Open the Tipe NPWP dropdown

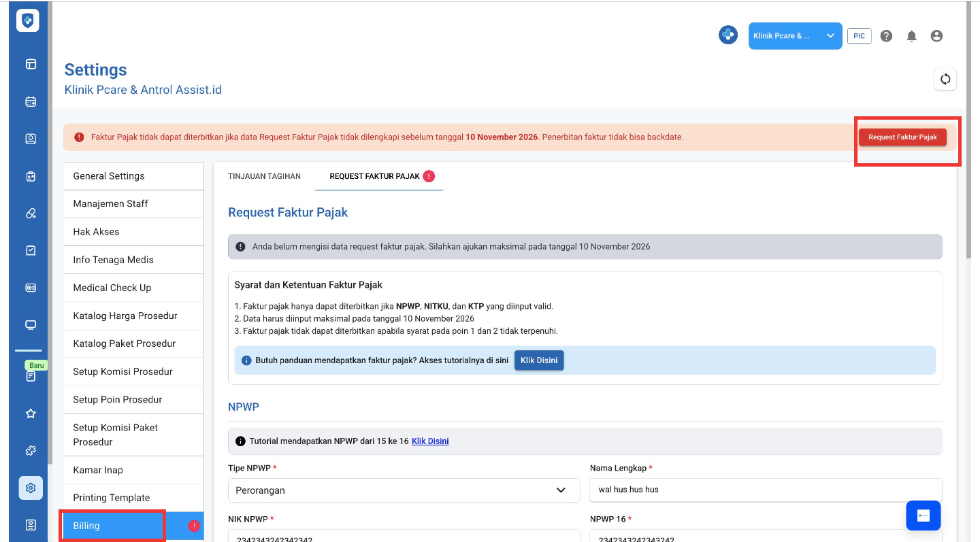click(404, 490)
